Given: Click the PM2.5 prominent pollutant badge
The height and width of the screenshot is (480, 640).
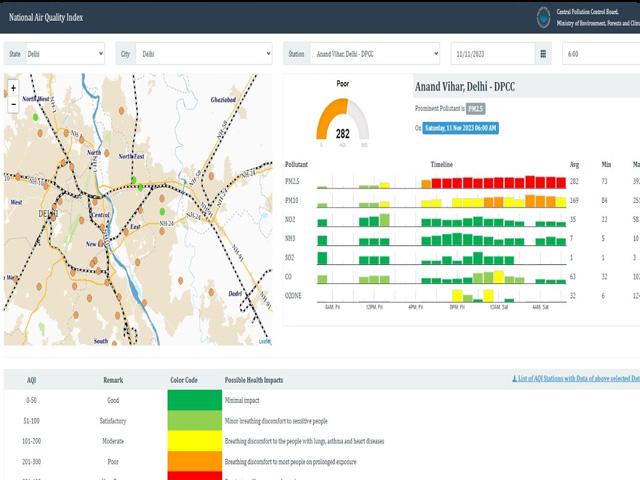Looking at the screenshot, I should point(476,109).
